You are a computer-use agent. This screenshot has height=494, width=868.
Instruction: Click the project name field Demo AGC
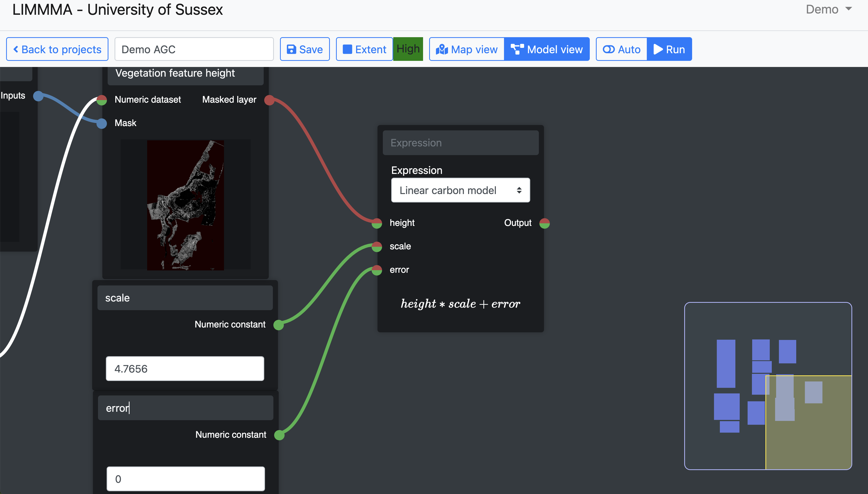194,49
